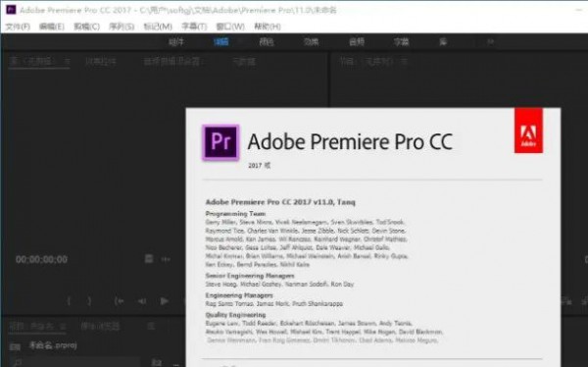
Task: Select the 项目: 未命名 panel tab
Action: [32, 326]
